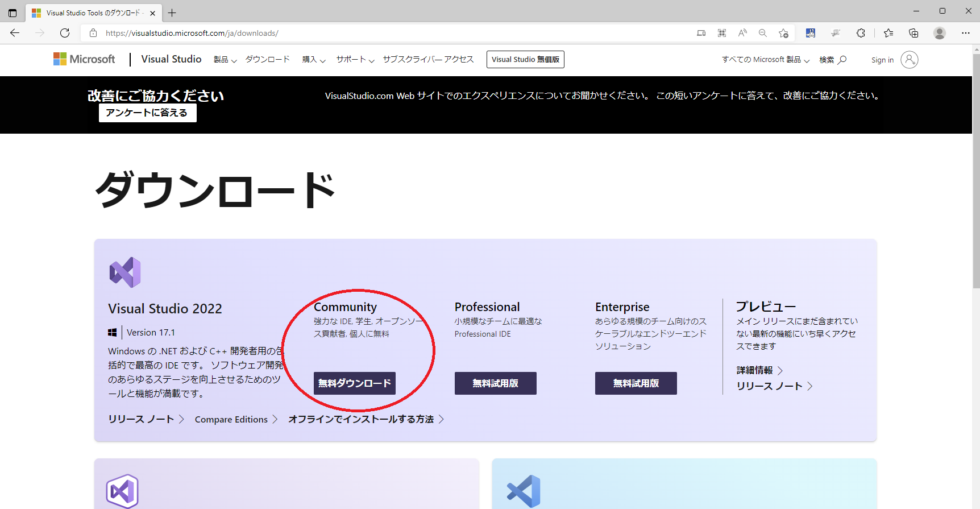The width and height of the screenshot is (980, 509).
Task: Click the Community edition heading
Action: pyautogui.click(x=345, y=307)
